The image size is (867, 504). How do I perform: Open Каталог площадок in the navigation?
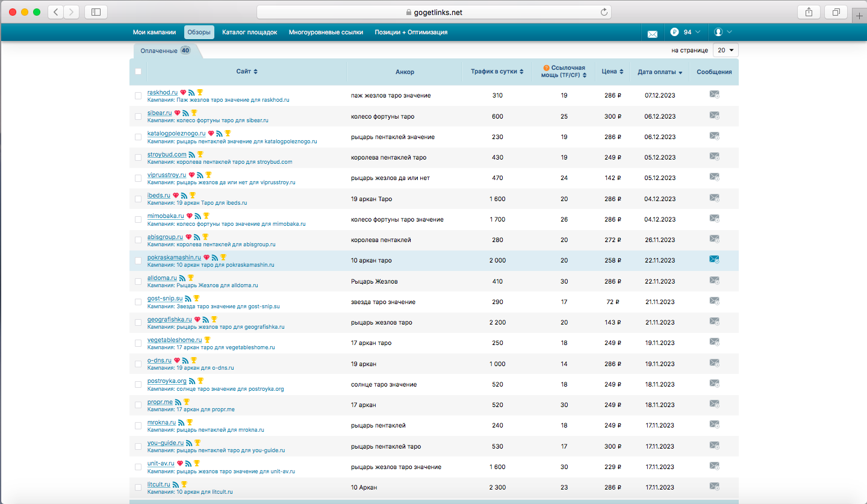pyautogui.click(x=249, y=32)
